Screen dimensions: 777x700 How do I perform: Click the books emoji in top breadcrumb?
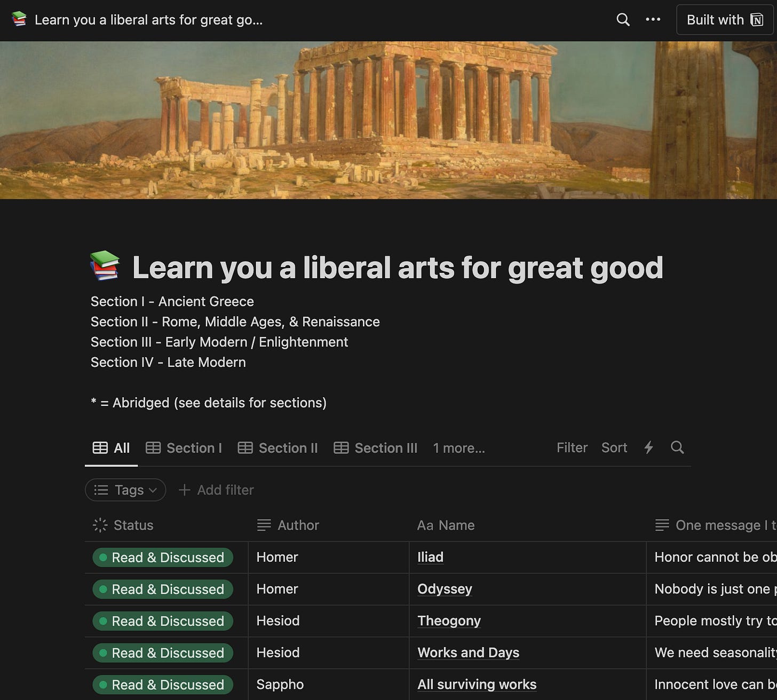tap(19, 20)
